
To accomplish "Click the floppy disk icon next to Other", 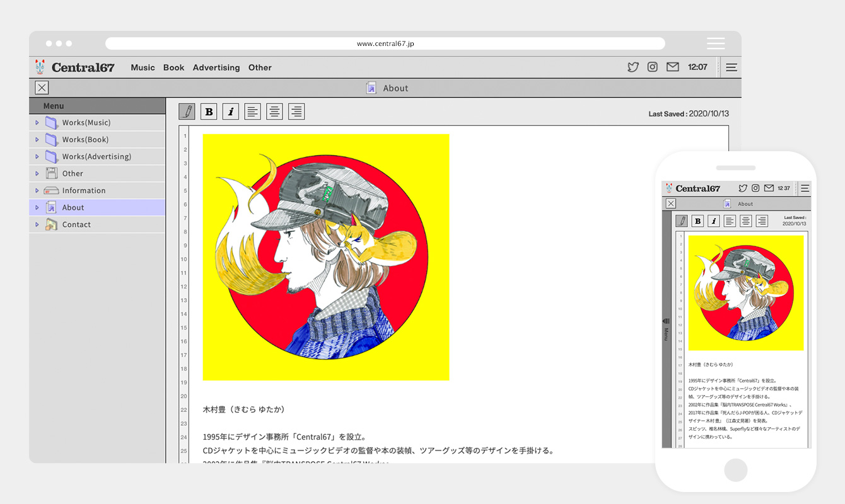I will point(51,173).
